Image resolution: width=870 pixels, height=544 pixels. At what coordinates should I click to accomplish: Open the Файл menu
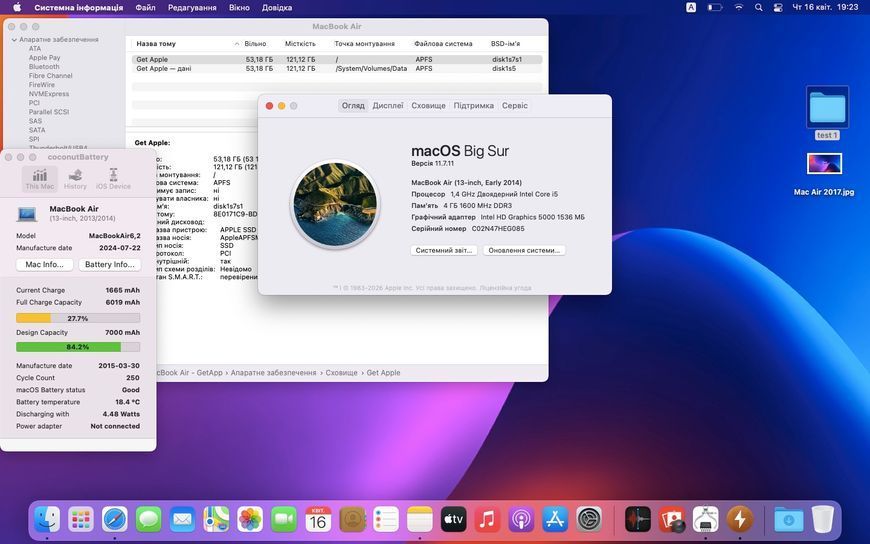[145, 8]
